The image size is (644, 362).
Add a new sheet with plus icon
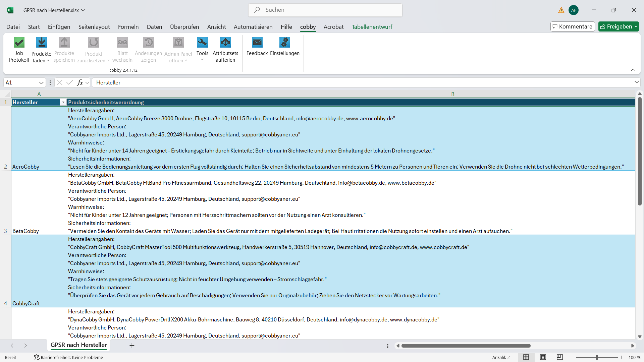point(132,346)
